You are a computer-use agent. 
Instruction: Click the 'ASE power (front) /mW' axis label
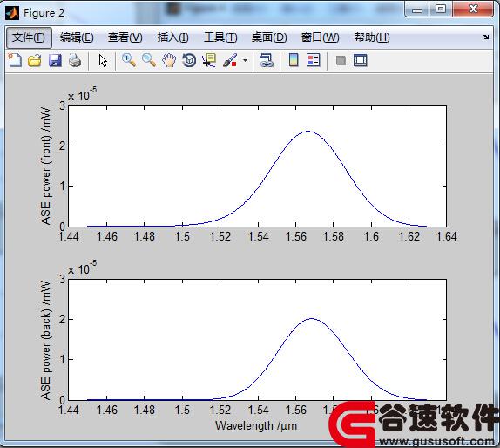tap(45, 166)
